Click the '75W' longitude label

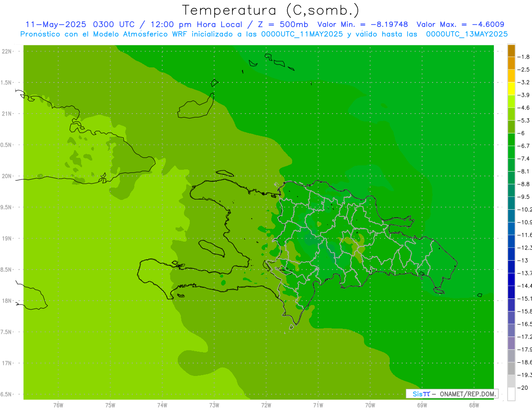(110, 405)
